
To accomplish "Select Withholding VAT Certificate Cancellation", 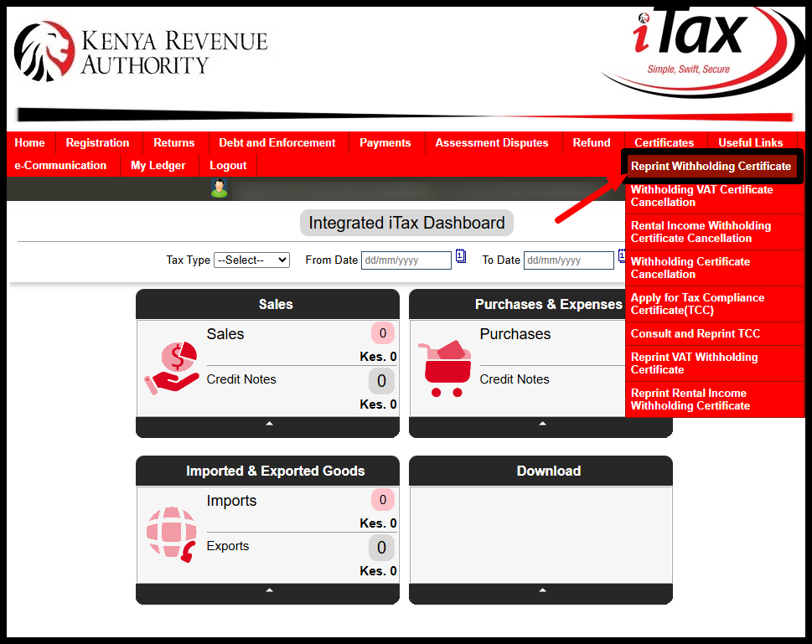I will tap(714, 196).
